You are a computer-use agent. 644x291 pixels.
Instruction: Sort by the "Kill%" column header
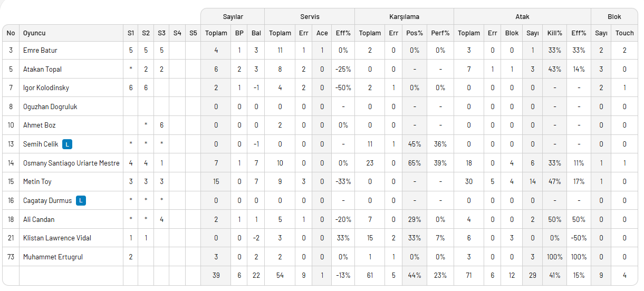click(x=555, y=33)
